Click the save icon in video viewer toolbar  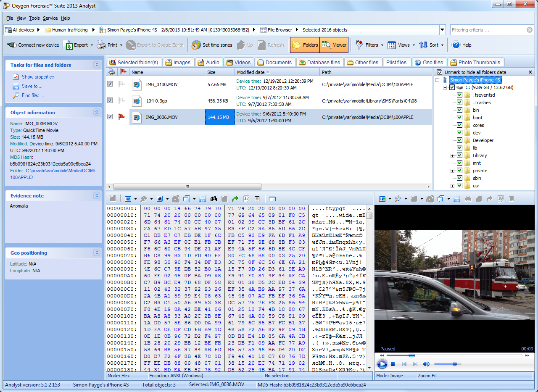[457, 199]
